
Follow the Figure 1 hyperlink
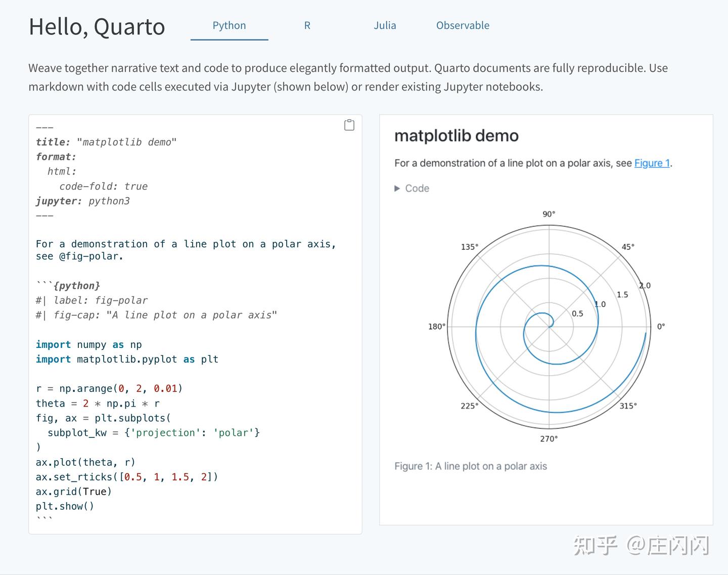[x=651, y=163]
